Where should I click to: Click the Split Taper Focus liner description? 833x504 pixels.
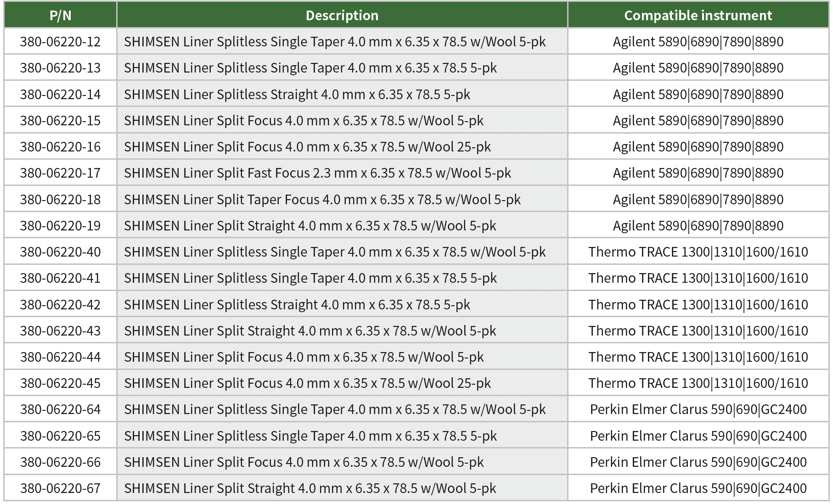322,200
